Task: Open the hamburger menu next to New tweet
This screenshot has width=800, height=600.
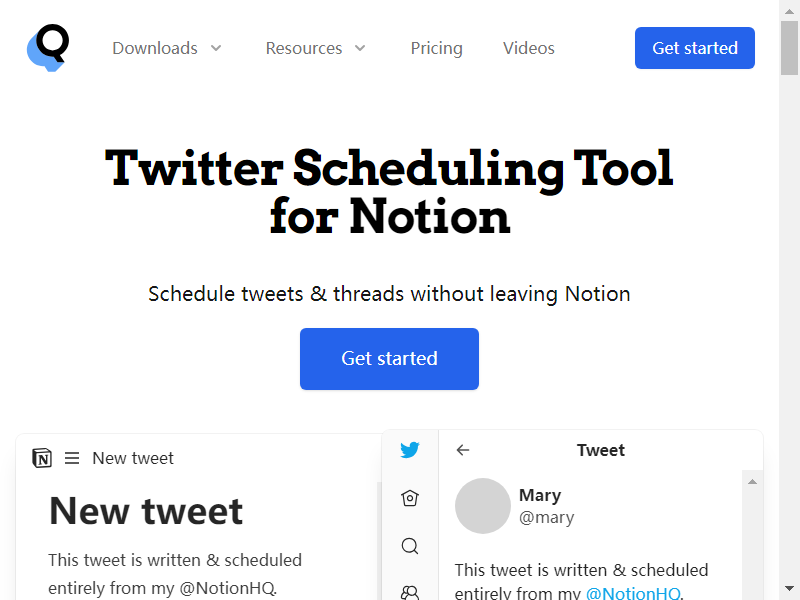Action: (72, 458)
